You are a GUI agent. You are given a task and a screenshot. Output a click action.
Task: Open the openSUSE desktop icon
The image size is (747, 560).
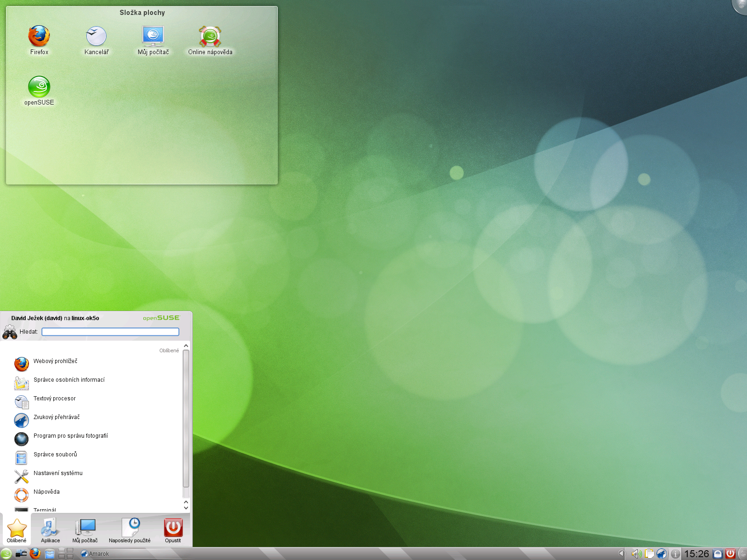(39, 91)
